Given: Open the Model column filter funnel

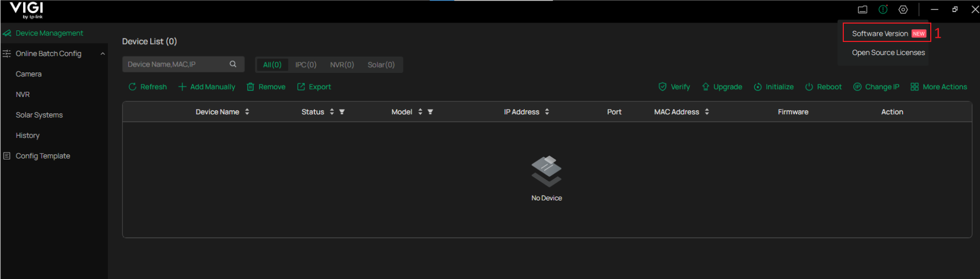Looking at the screenshot, I should [431, 112].
